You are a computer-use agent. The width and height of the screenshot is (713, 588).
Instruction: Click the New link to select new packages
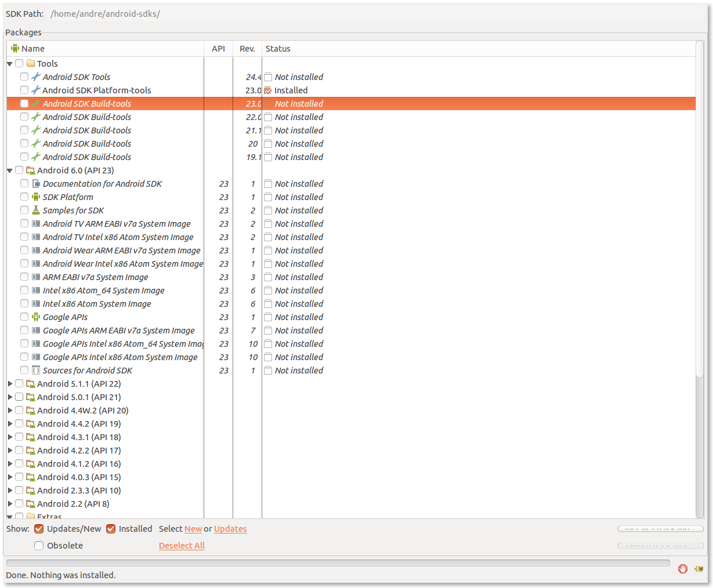pos(193,529)
